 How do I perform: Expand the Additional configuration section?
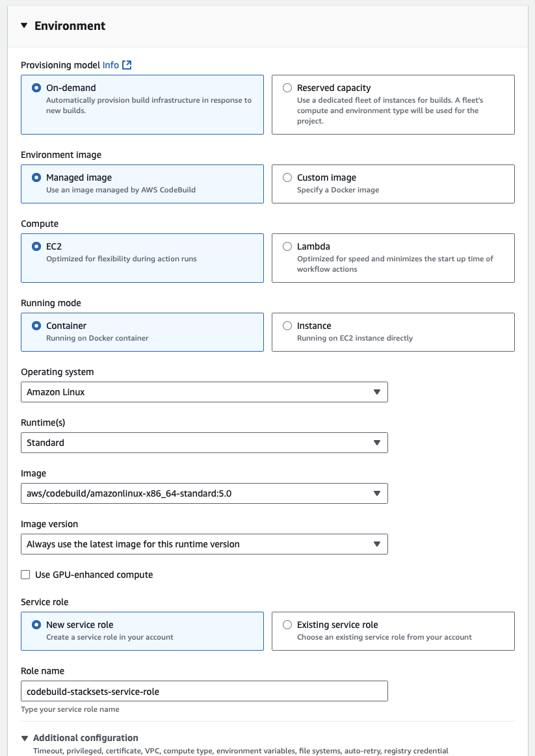(25, 738)
